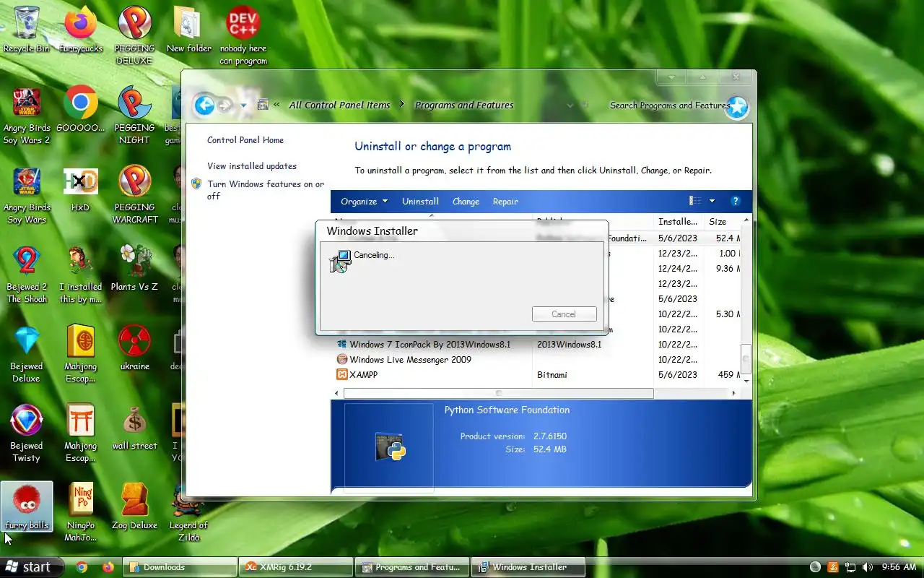Screen dimensions: 924x578
Task: Launch Mahjong shortcut with torii gate icon
Action: click(x=80, y=432)
